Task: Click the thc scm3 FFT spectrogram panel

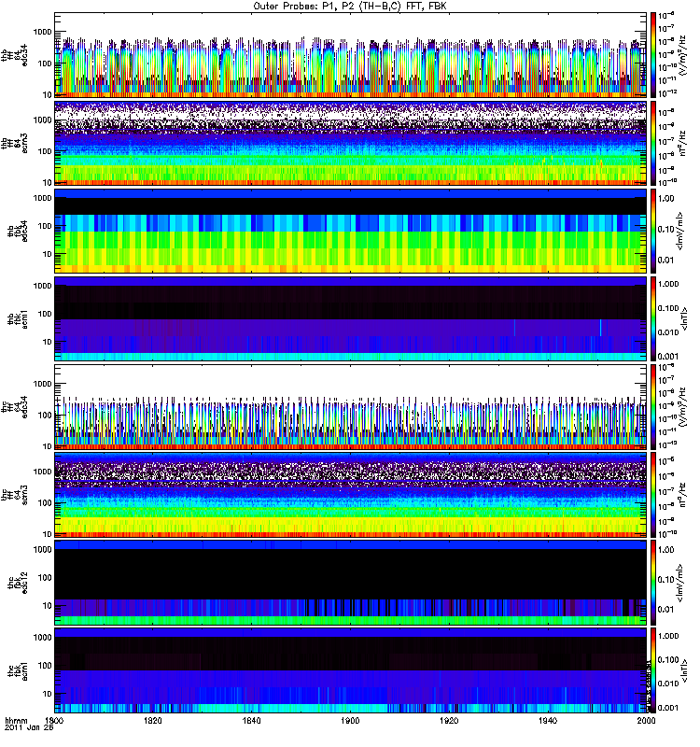Action: coord(351,495)
